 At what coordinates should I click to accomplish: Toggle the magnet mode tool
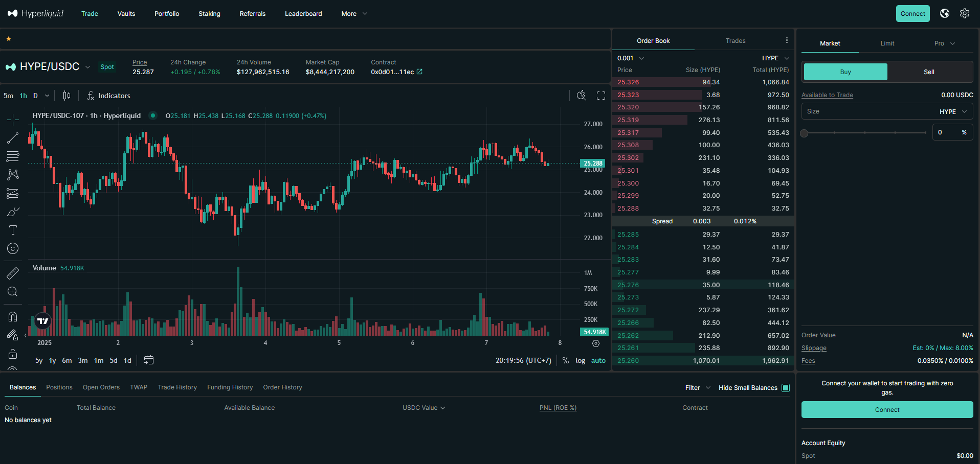pos(13,317)
